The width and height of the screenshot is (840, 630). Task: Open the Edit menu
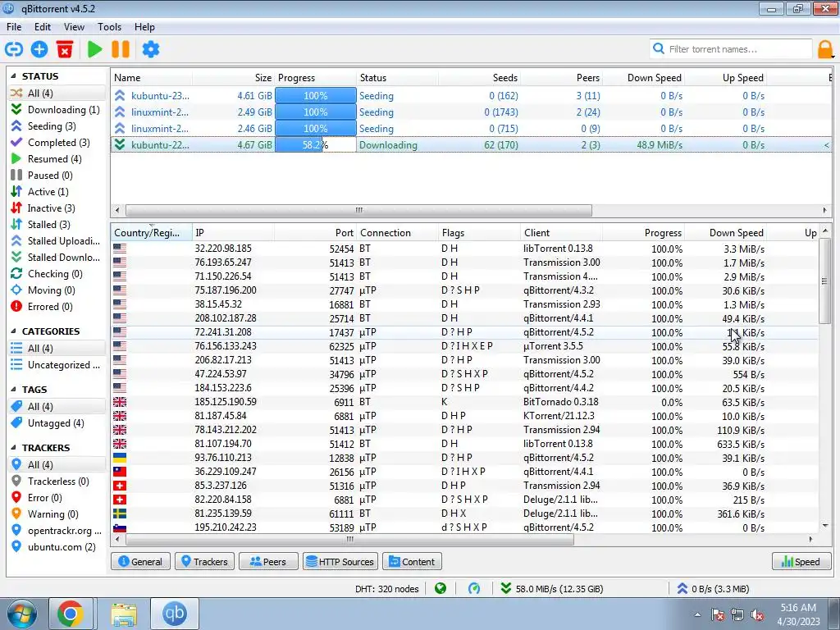(43, 27)
